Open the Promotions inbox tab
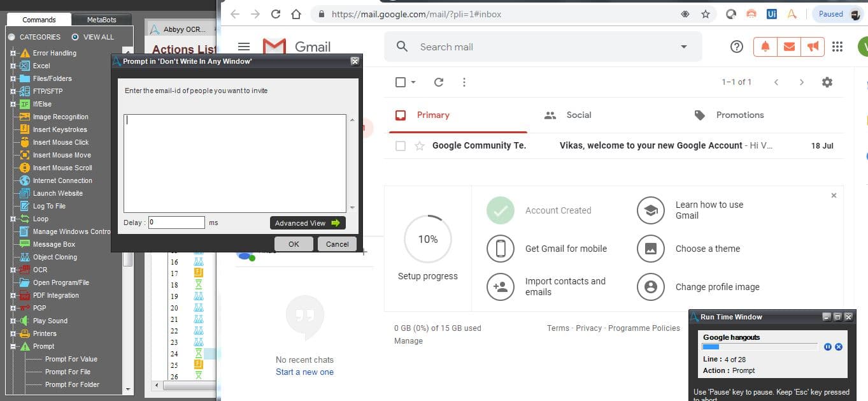The height and width of the screenshot is (401, 868). click(729, 115)
